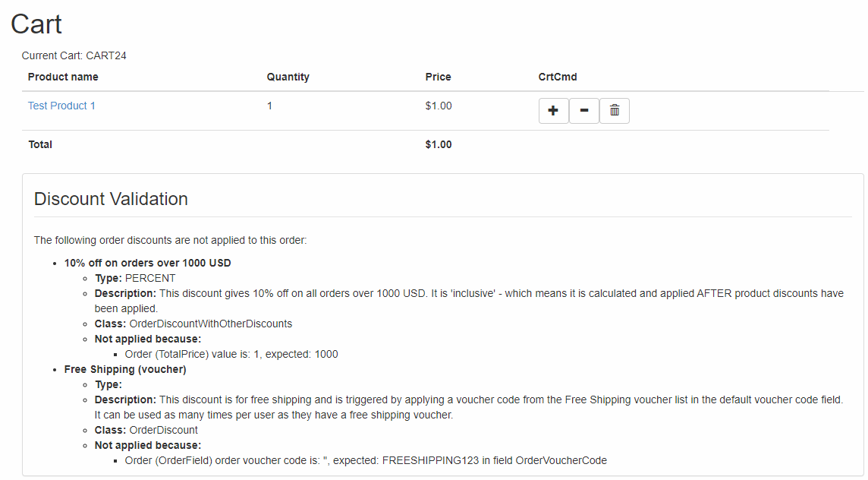This screenshot has height=480, width=868.
Task: Click the FREESHIPPING123 voucher code reason line
Action: 366,460
